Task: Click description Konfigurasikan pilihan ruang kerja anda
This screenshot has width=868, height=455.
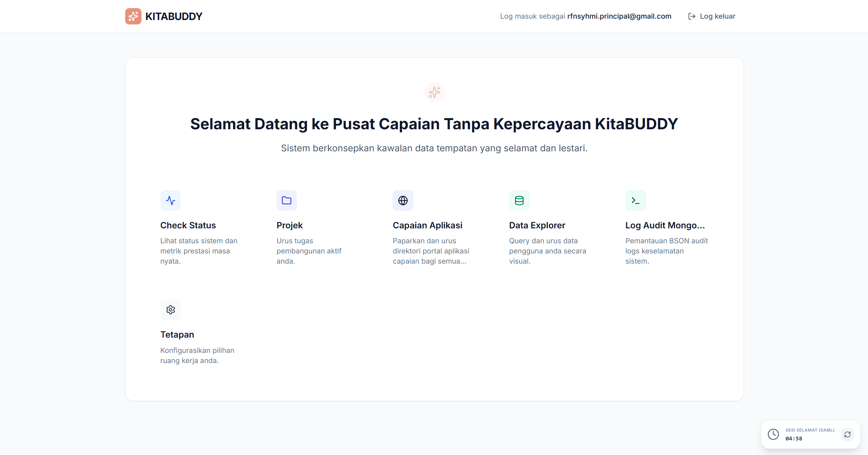Action: (x=197, y=356)
